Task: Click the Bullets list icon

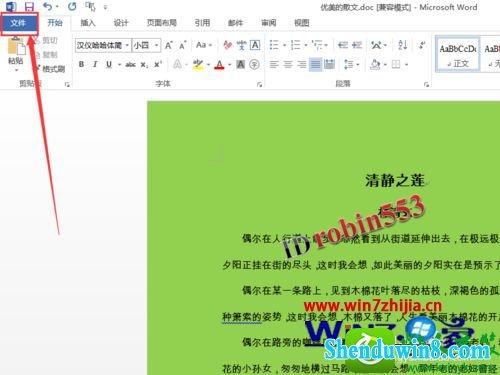Action: pyautogui.click(x=274, y=45)
